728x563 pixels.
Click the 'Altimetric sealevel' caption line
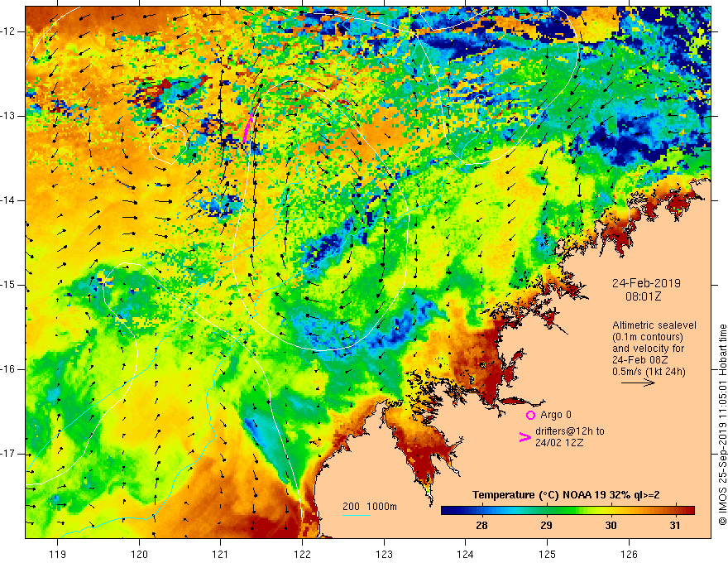(654, 325)
